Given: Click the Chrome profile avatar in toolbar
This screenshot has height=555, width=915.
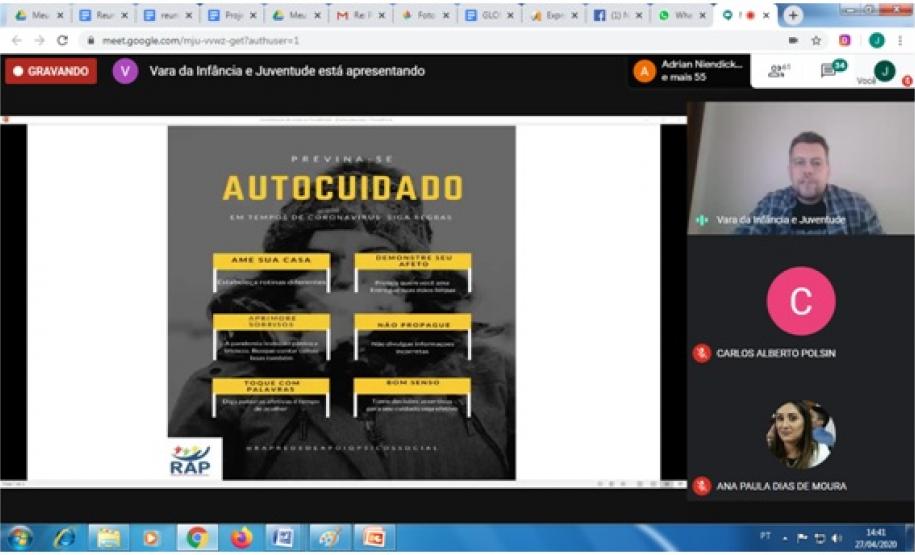Looking at the screenshot, I should (876, 40).
